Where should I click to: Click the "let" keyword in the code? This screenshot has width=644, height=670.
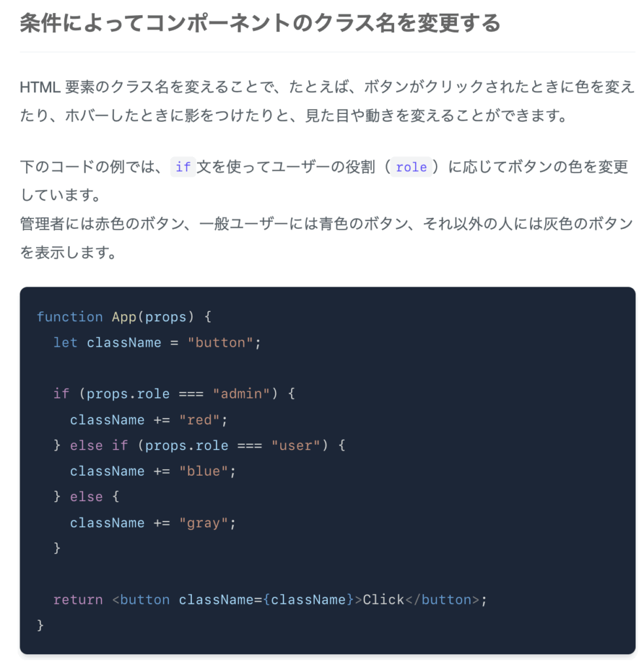click(65, 342)
